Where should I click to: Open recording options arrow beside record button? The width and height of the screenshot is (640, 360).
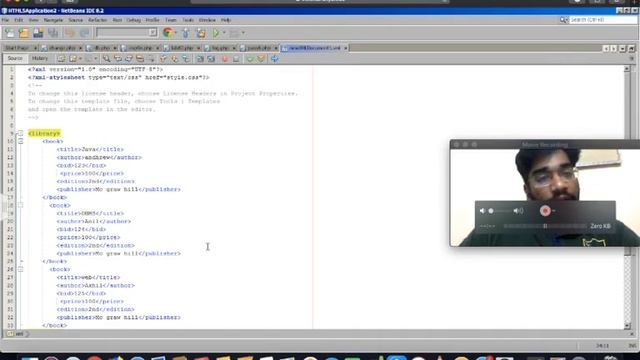tap(554, 211)
